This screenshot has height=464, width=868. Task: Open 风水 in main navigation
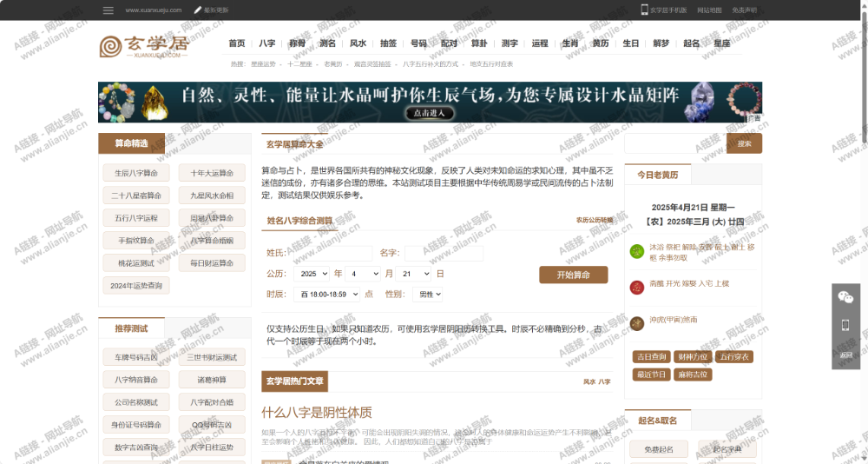pyautogui.click(x=358, y=43)
